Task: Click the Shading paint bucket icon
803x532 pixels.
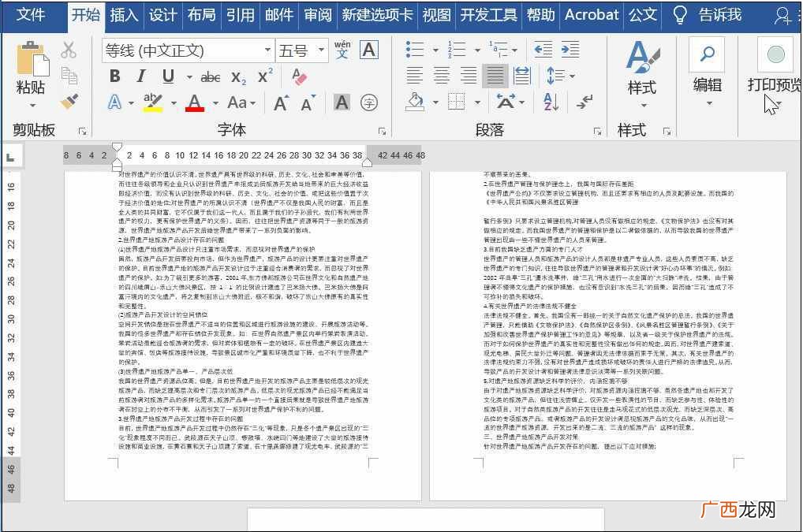Action: click(416, 102)
